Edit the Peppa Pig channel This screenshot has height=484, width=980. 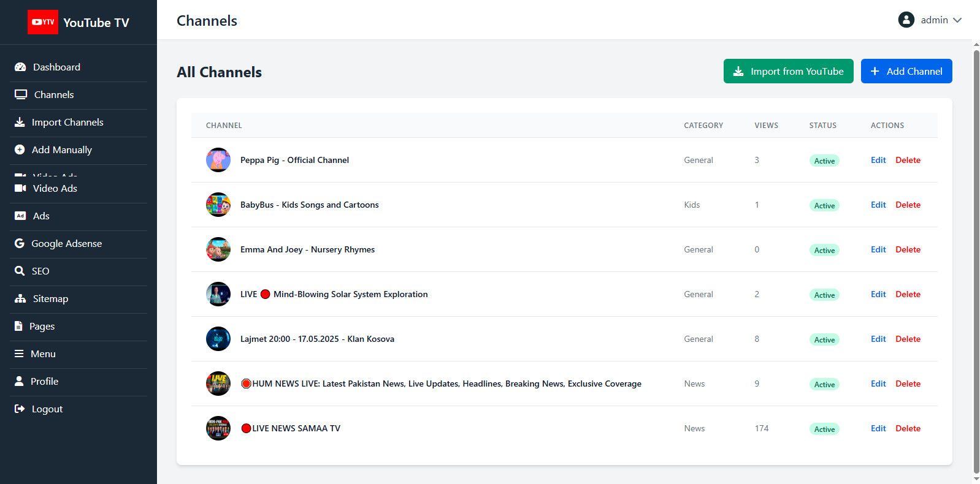pos(878,160)
